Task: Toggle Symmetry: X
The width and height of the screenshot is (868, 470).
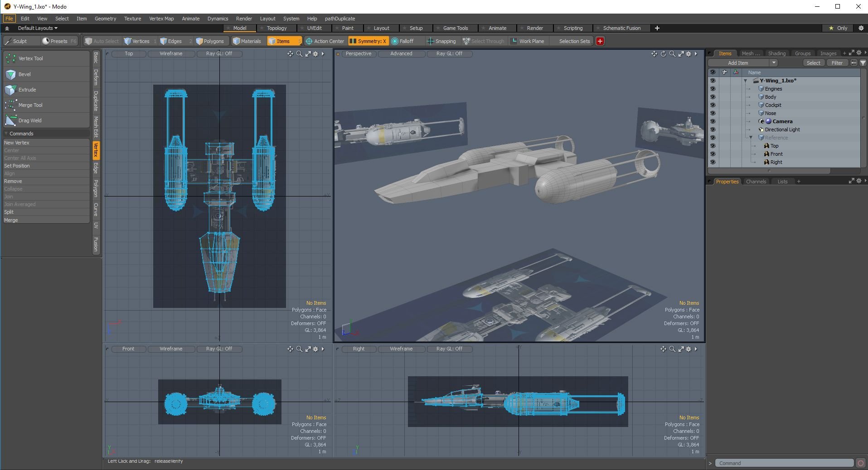Action: [368, 41]
